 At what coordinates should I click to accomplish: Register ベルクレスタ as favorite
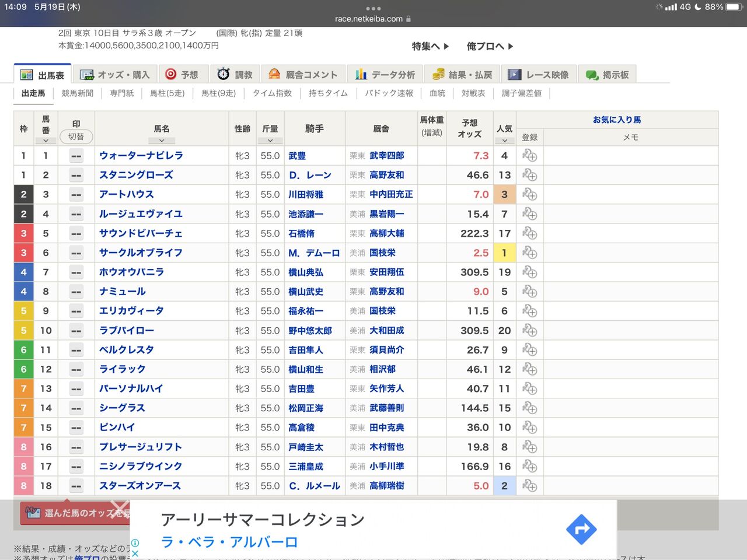(529, 350)
